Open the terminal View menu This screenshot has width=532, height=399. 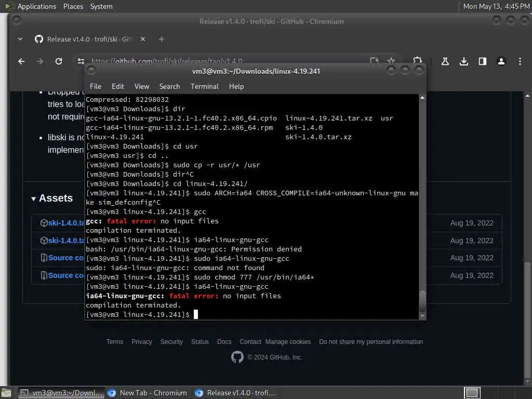coord(142,87)
